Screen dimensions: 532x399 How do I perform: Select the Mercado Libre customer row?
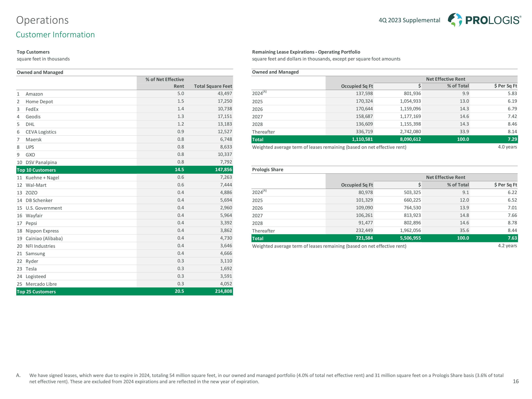pyautogui.click(x=41, y=284)
